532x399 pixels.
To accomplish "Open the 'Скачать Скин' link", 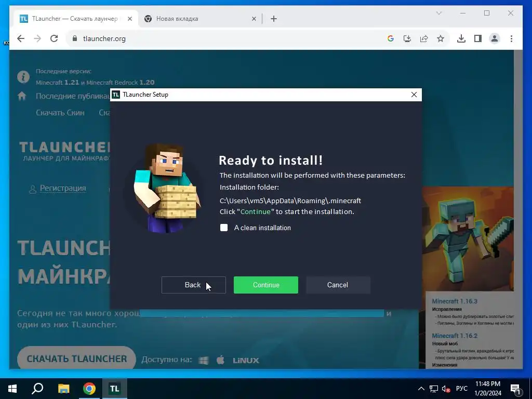I will (60, 113).
